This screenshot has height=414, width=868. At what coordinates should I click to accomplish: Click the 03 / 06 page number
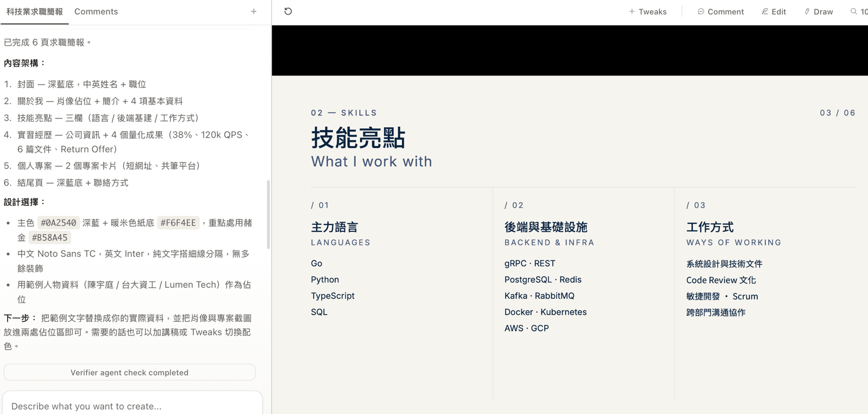point(838,113)
